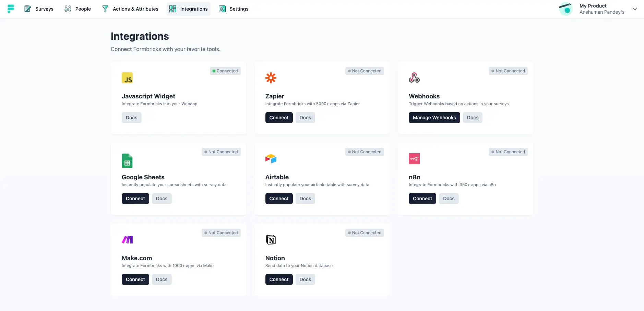Image resolution: width=644 pixels, height=311 pixels.
Task: Connect the Notion integration
Action: pos(279,279)
